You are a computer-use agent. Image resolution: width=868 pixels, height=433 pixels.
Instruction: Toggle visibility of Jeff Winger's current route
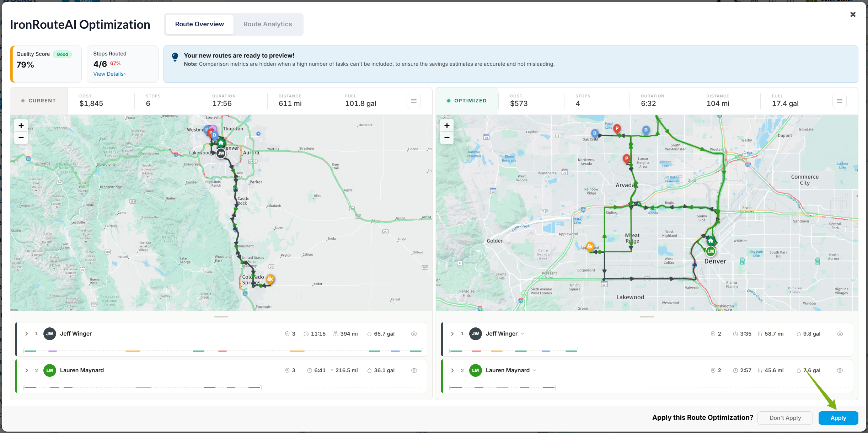coord(414,334)
